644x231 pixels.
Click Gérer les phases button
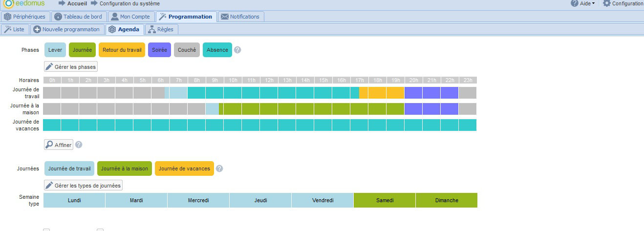pyautogui.click(x=71, y=66)
